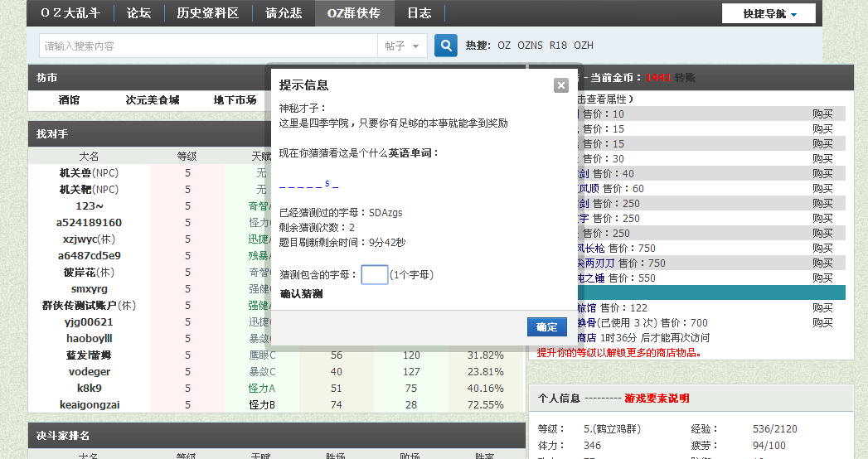Screen dimensions: 868x459
Task: Click 购买 for item priced 30
Action: click(822, 159)
